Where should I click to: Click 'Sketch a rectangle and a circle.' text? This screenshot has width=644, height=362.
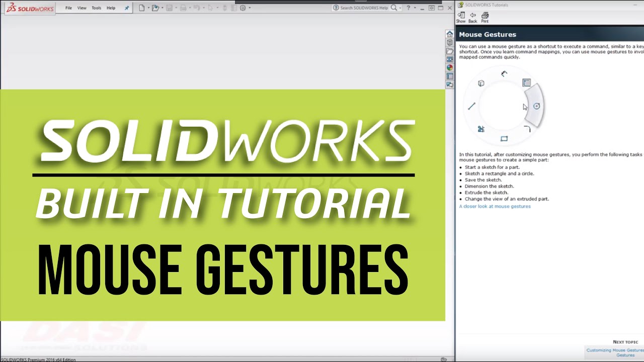tap(500, 173)
